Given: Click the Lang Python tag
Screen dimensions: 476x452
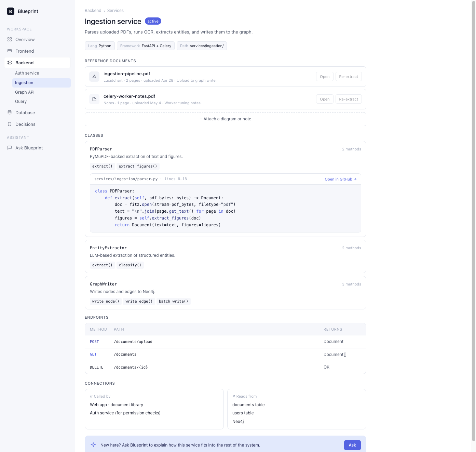Looking at the screenshot, I should pyautogui.click(x=100, y=46).
